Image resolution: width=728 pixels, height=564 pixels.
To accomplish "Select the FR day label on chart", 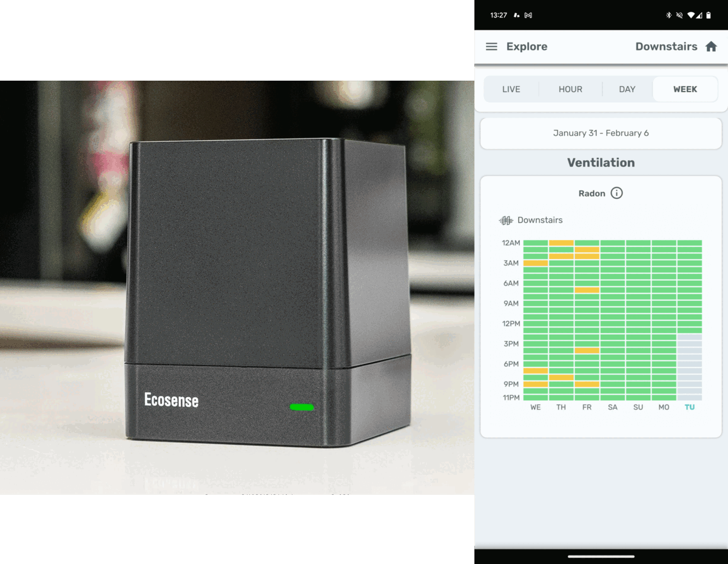I will 587,408.
